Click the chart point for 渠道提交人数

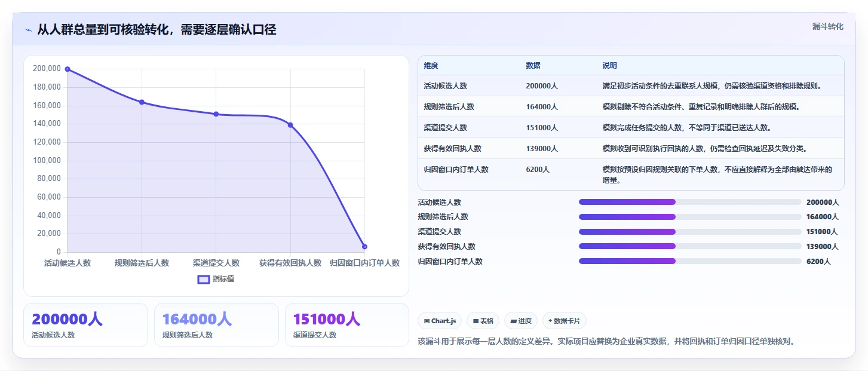pyautogui.click(x=216, y=114)
